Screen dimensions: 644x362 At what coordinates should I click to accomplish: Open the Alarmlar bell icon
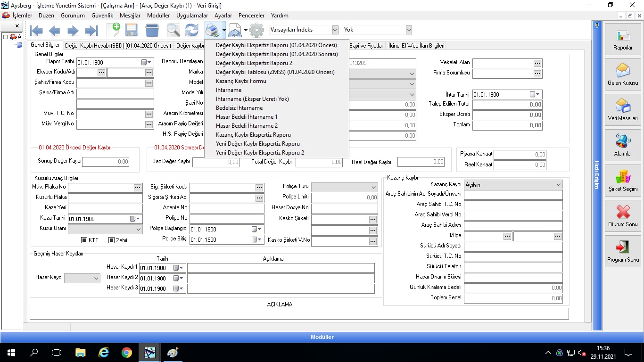[x=623, y=145]
